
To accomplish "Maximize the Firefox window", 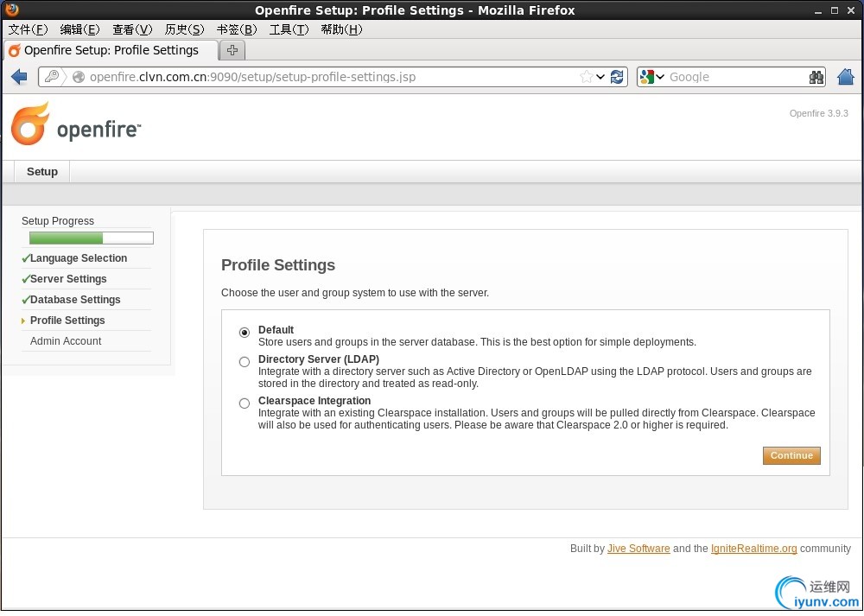I will (835, 10).
